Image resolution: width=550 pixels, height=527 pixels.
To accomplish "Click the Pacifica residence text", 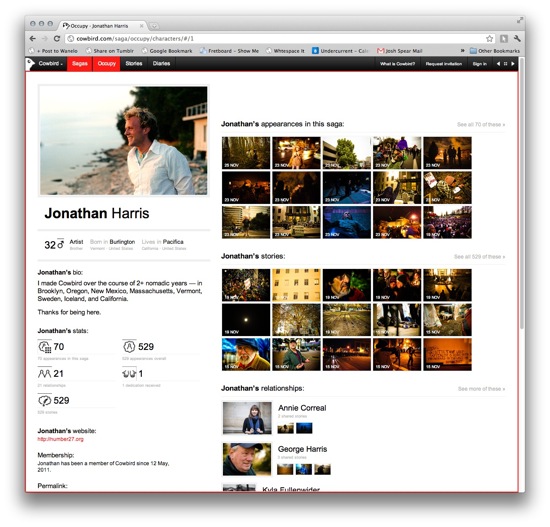I will point(173,242).
